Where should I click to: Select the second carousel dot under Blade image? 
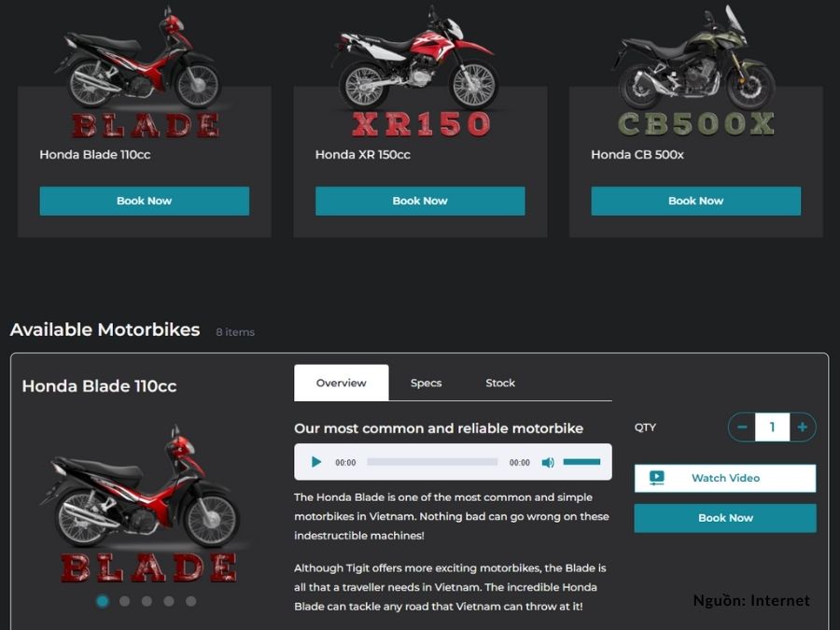[x=125, y=601]
